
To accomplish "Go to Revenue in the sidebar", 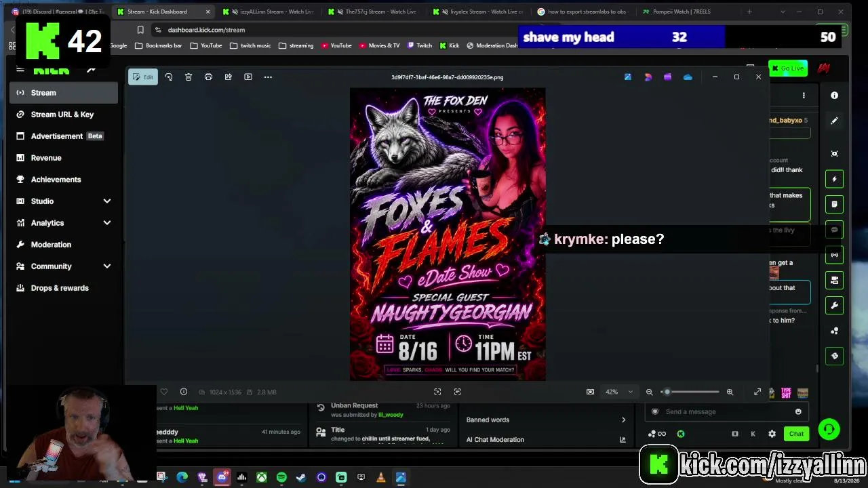I will point(64,158).
